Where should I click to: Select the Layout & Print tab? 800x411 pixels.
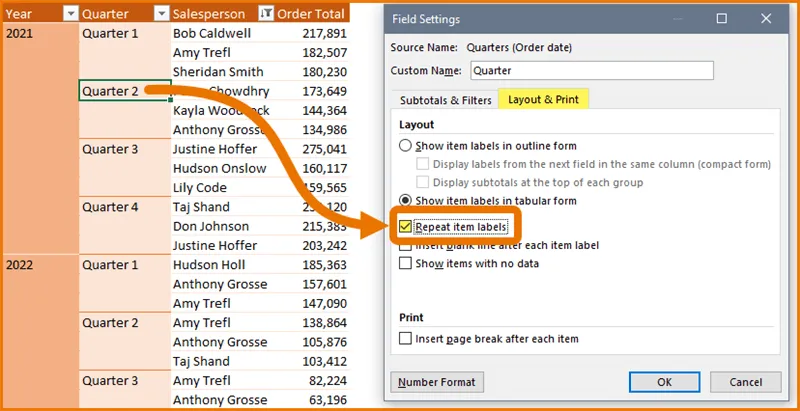[545, 99]
